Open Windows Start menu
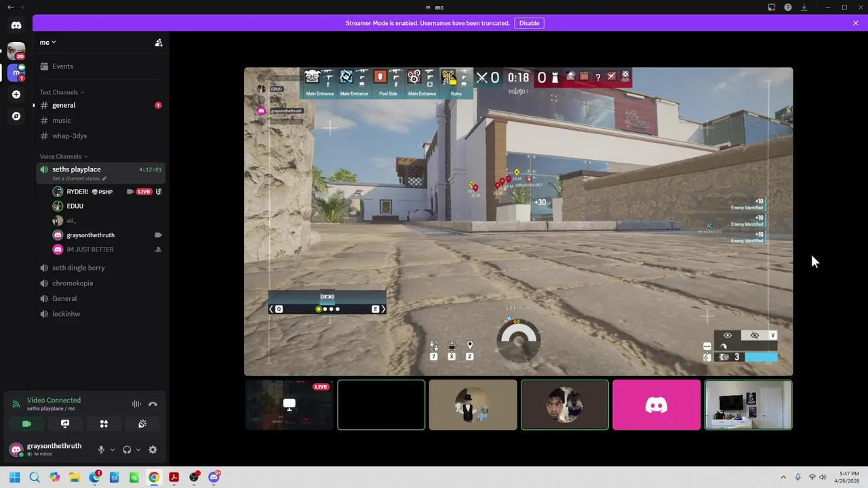The height and width of the screenshot is (488, 868). pyautogui.click(x=15, y=477)
